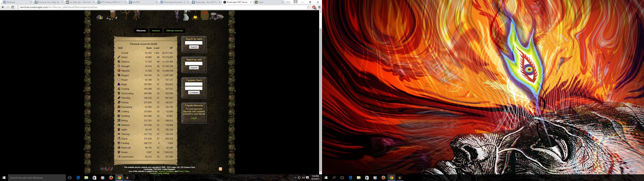The height and width of the screenshot is (181, 644).
Task: Open a new Chrome tab
Action: (288, 2)
